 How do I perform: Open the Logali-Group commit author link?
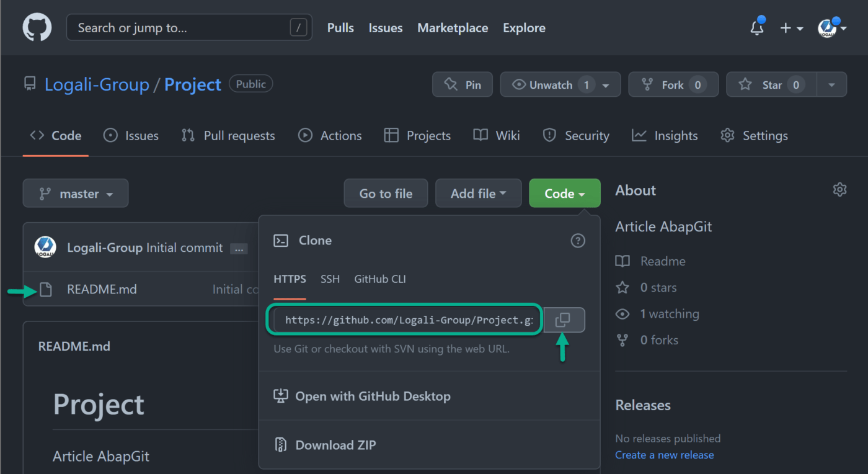pyautogui.click(x=105, y=248)
